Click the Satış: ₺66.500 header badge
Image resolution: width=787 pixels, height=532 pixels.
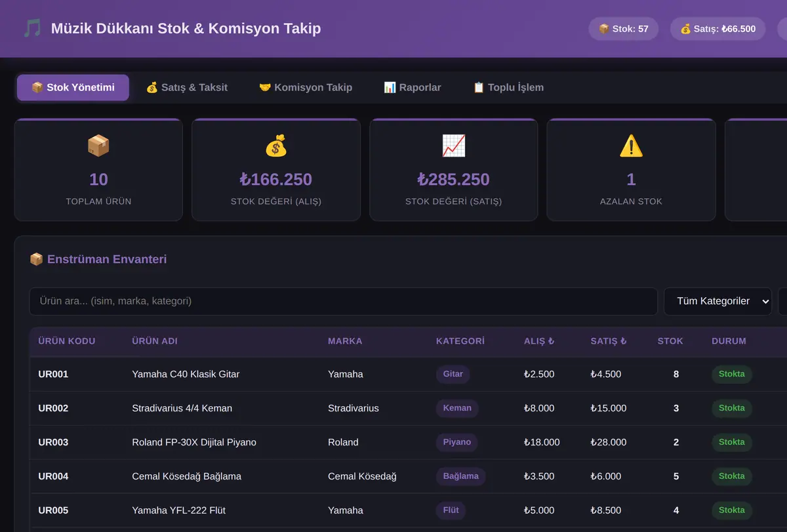718,29
